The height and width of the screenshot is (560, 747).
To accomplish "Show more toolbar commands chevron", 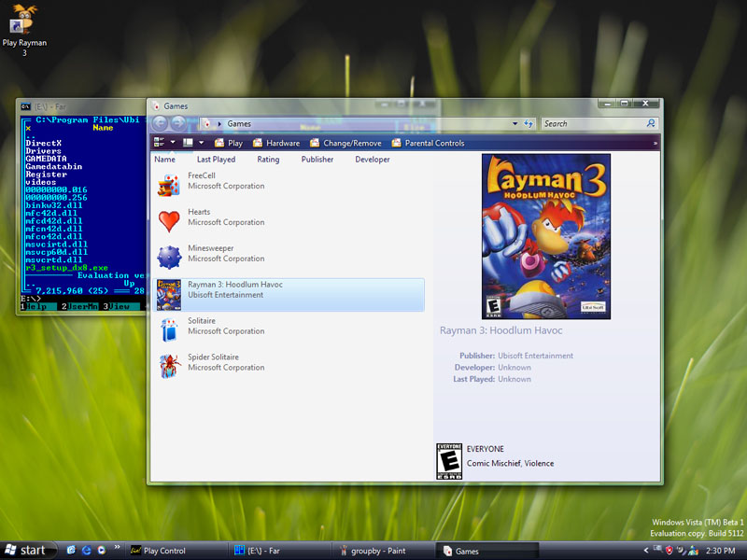I will [x=655, y=143].
